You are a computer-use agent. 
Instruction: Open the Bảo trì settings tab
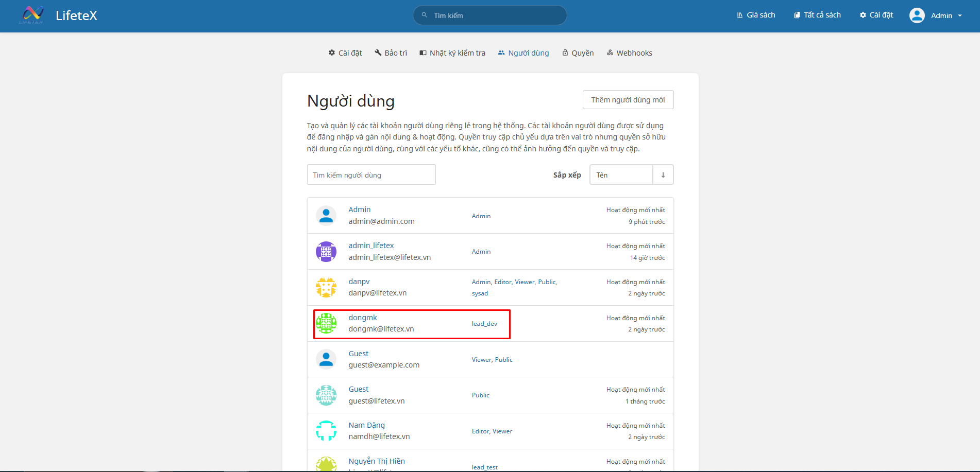tap(391, 53)
